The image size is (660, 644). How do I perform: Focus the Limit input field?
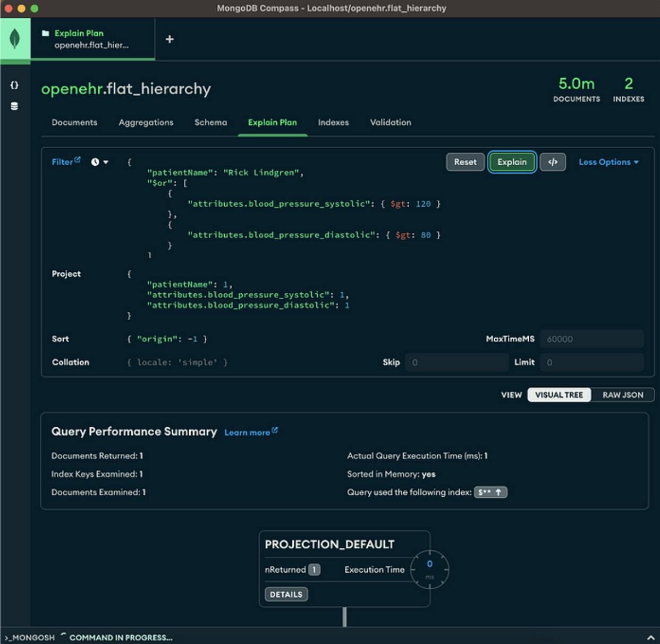click(x=591, y=362)
